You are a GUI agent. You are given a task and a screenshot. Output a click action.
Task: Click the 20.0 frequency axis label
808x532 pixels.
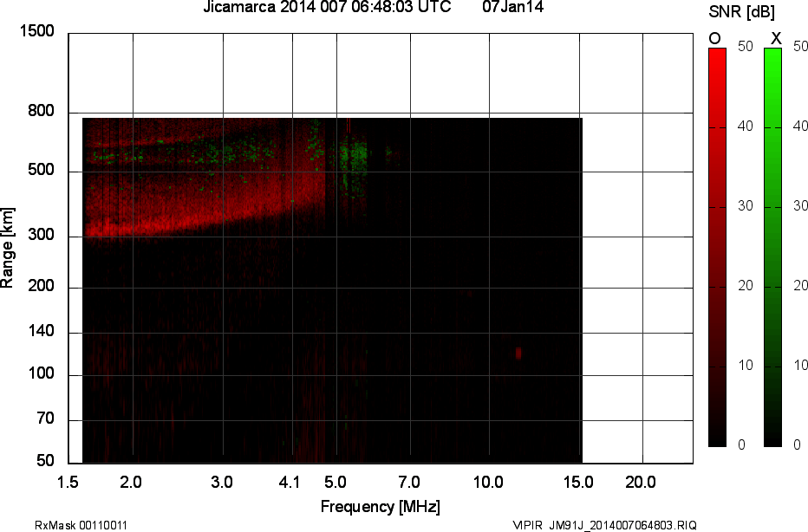tap(641, 483)
